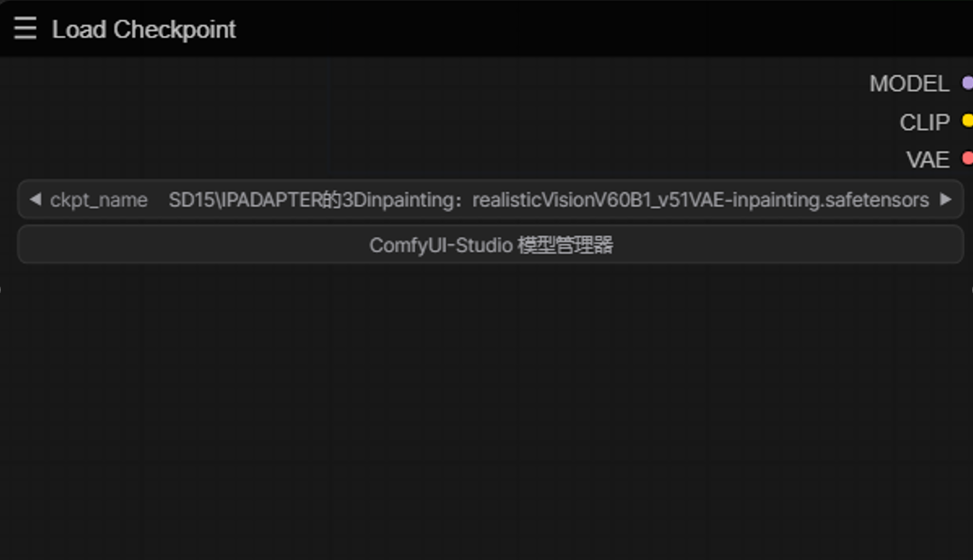
Task: Open the hamburger menu beside Load Checkpoint
Action: 25,28
